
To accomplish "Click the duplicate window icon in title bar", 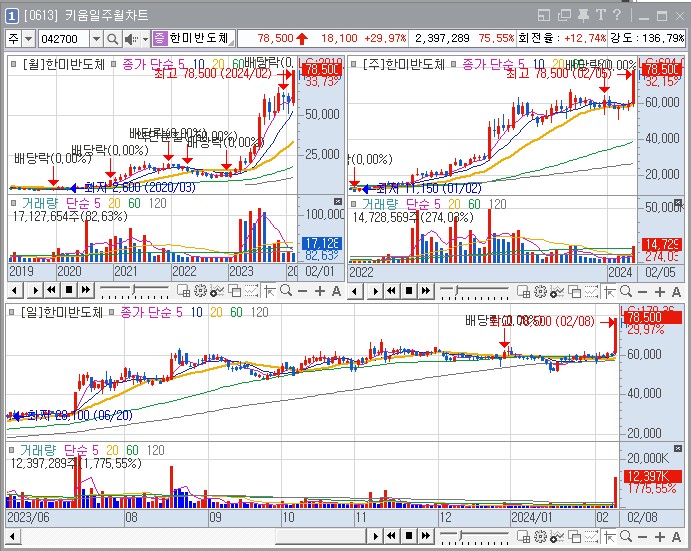I will tap(564, 15).
